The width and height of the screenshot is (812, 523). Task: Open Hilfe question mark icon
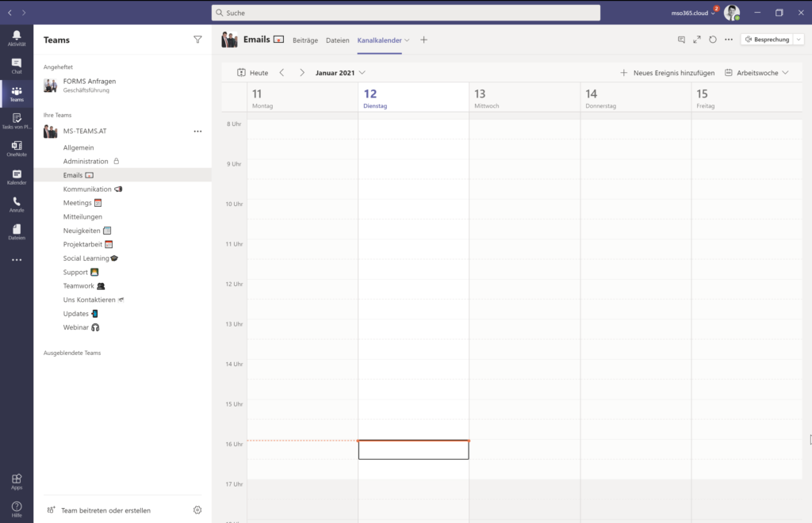click(x=17, y=509)
